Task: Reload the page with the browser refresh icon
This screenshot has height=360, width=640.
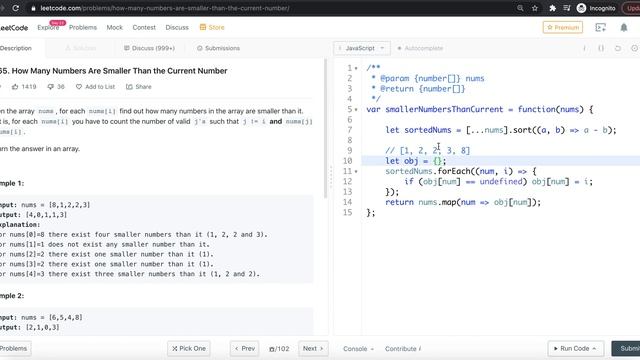Action: point(16,8)
